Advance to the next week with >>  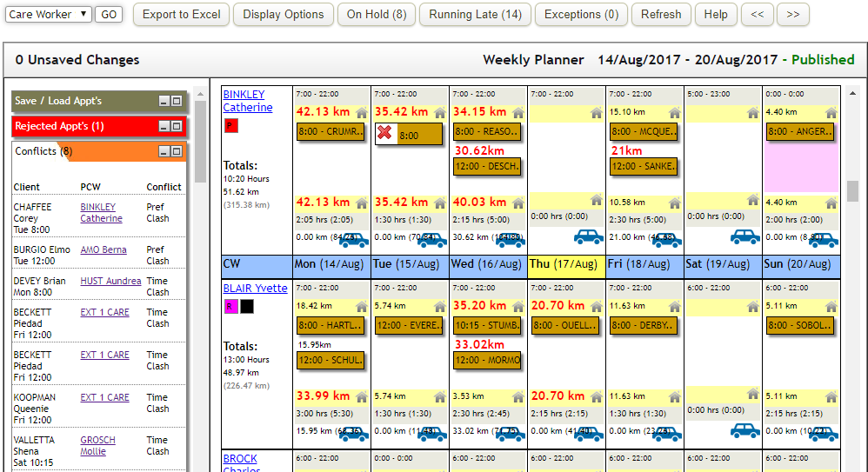tap(792, 15)
